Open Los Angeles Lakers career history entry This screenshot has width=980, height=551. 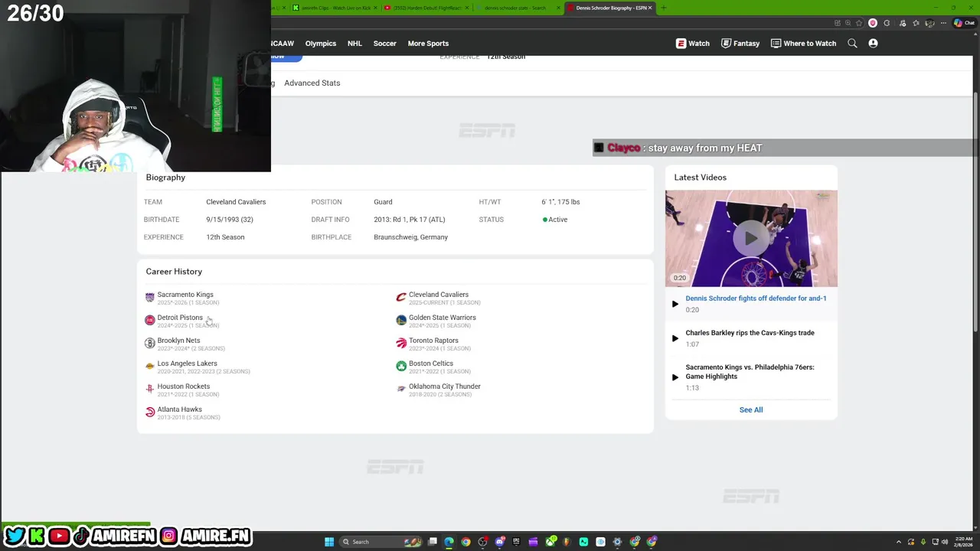tap(187, 364)
